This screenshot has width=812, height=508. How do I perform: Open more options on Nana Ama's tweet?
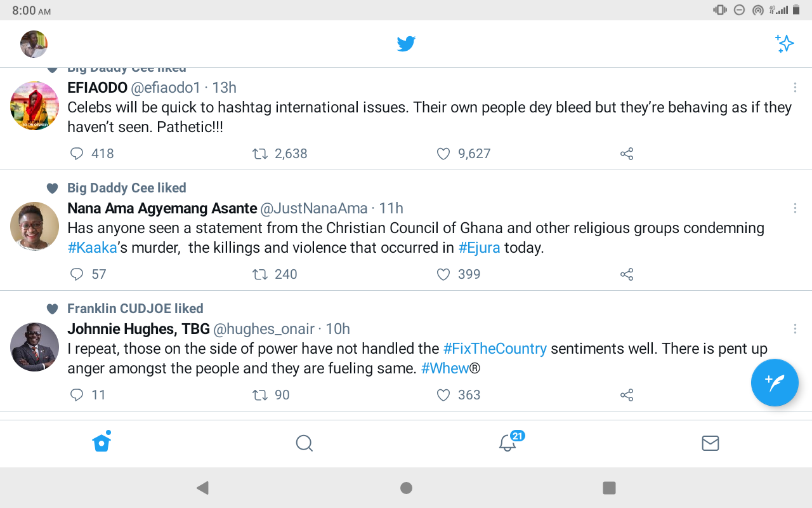tap(795, 208)
